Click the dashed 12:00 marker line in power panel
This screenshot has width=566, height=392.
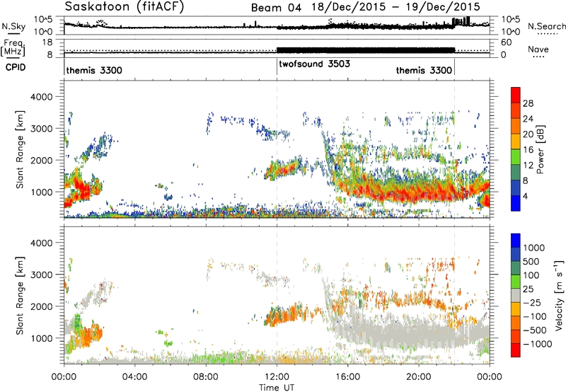(277, 149)
